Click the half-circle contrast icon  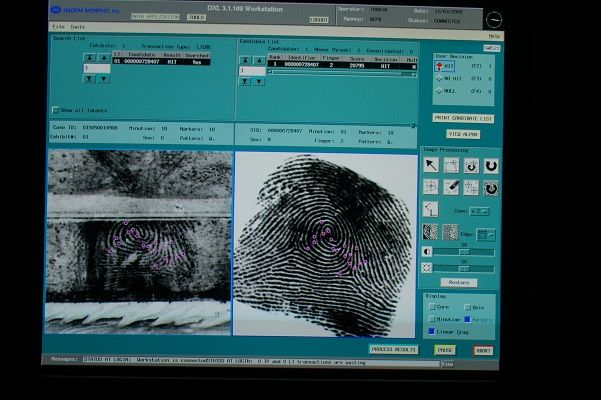pyautogui.click(x=427, y=252)
